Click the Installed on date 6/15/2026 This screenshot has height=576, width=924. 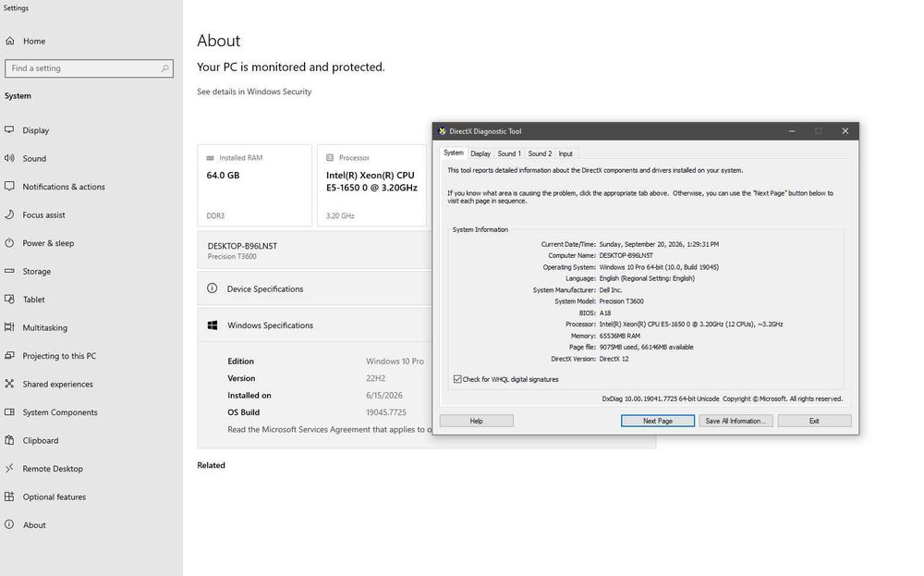384,395
